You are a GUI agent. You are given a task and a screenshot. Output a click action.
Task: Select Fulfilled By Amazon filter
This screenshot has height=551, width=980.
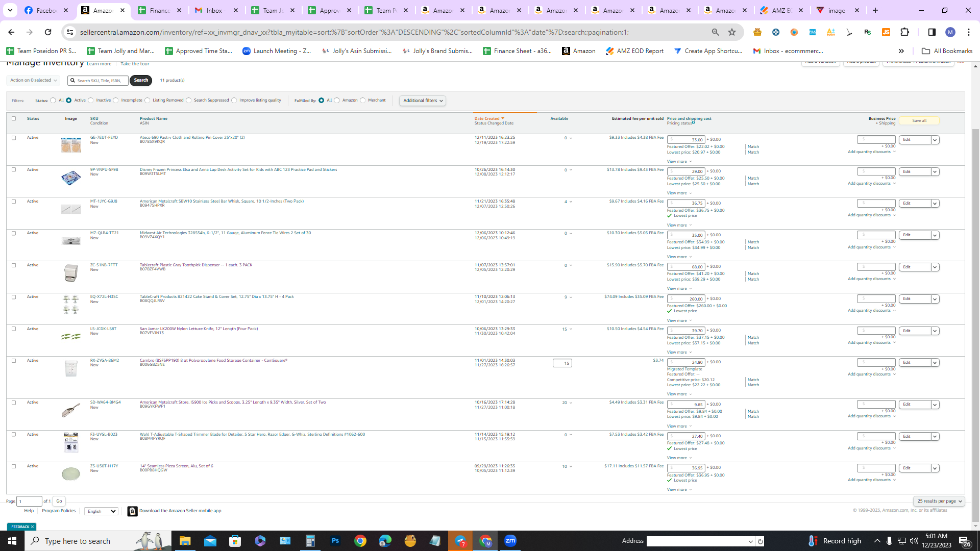pyautogui.click(x=337, y=101)
